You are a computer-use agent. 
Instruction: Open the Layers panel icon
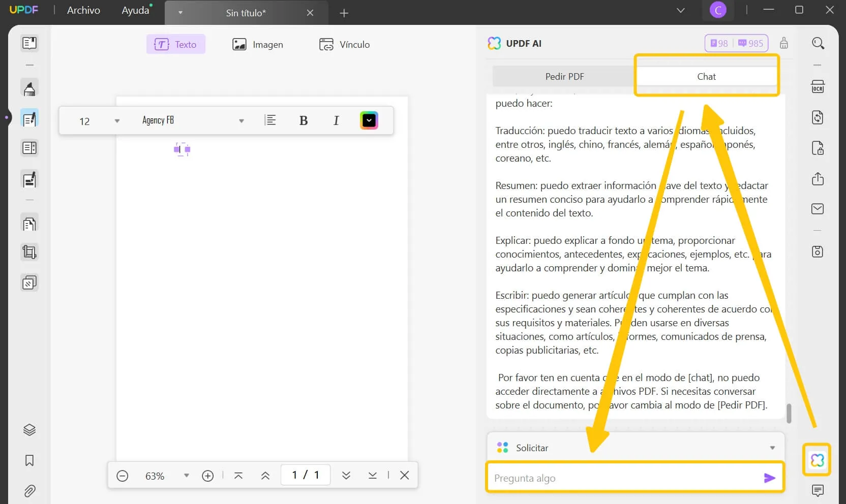click(x=29, y=430)
